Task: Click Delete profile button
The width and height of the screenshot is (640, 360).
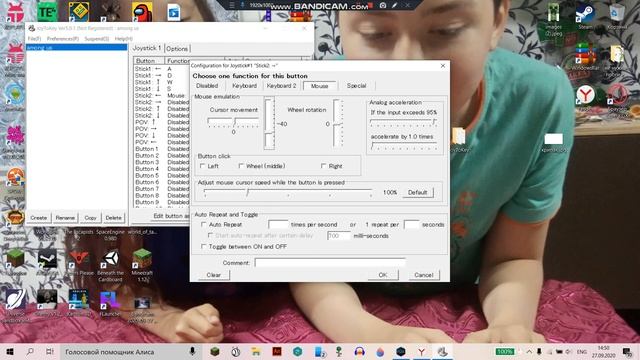Action: (x=113, y=218)
